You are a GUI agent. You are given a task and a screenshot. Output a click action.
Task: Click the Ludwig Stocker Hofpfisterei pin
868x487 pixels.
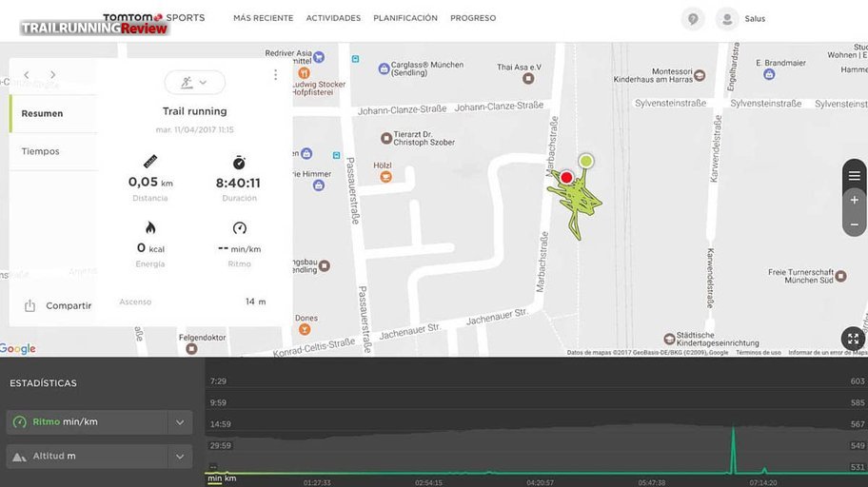point(304,73)
